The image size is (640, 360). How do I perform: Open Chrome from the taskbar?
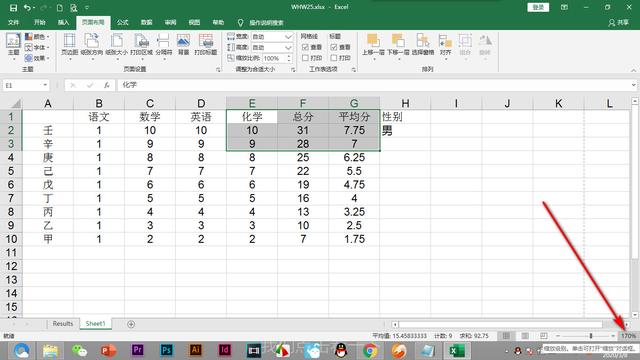[370, 350]
